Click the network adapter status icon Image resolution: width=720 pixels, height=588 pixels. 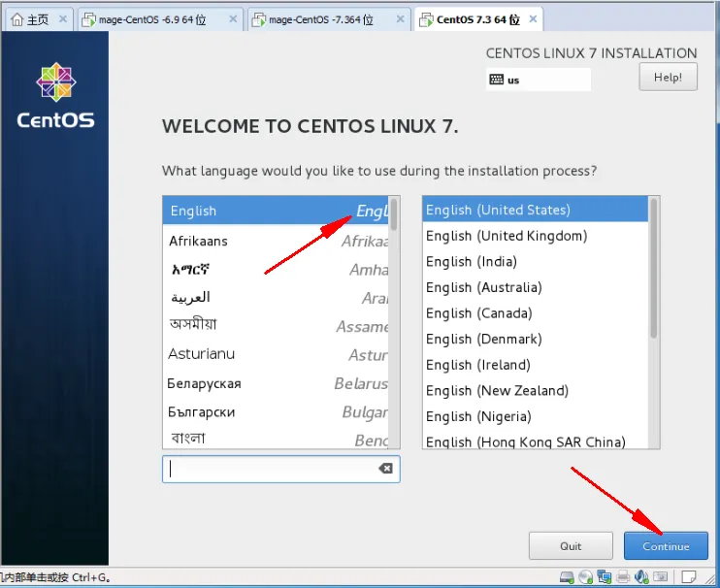click(604, 576)
